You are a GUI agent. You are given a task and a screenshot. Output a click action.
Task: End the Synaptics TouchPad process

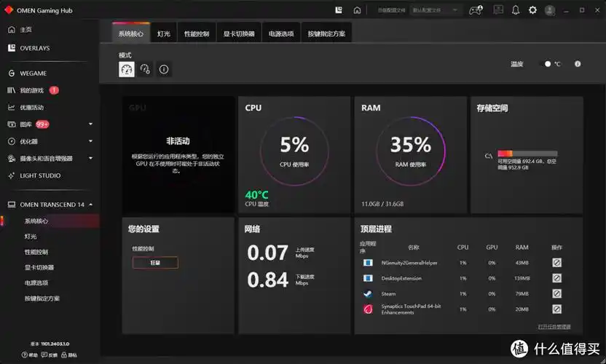(556, 309)
